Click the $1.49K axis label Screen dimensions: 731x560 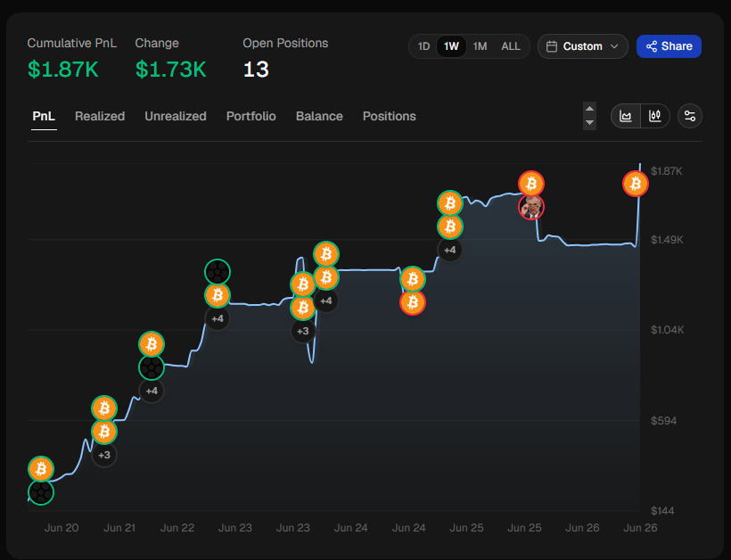[x=667, y=240]
